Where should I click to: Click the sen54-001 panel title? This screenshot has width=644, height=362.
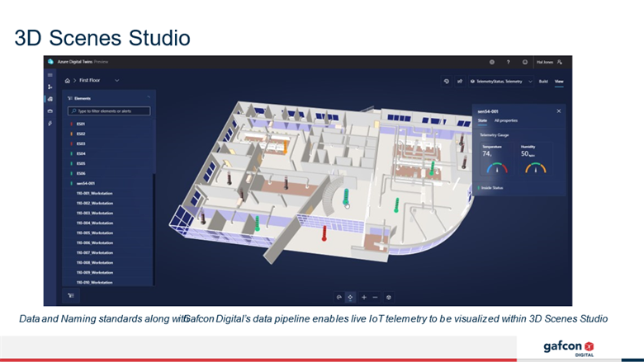[488, 111]
